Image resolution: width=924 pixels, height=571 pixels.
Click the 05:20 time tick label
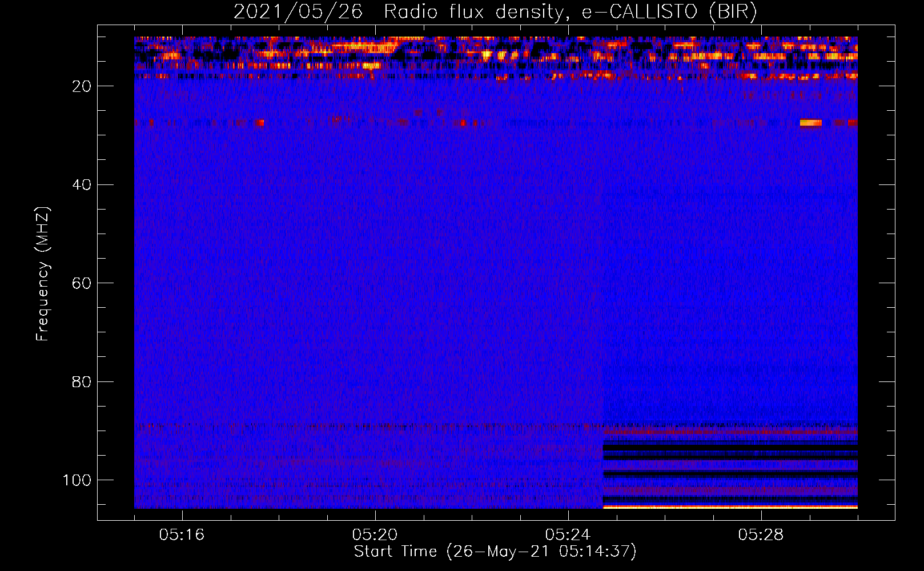click(x=375, y=535)
